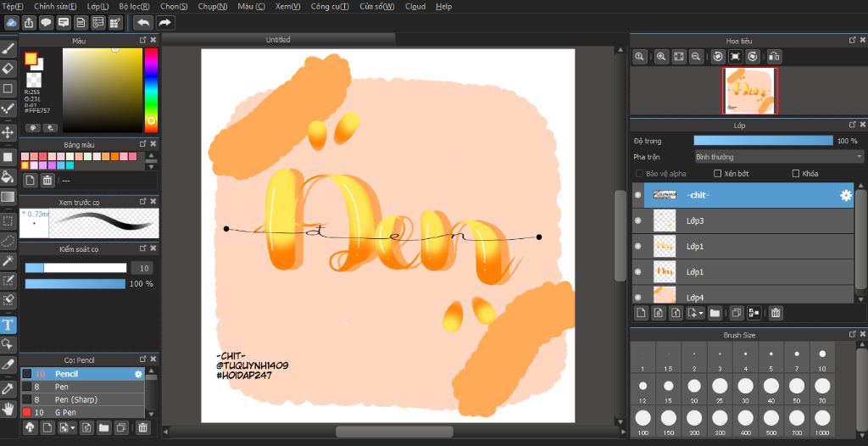Select the Eraser tool

coord(8,68)
